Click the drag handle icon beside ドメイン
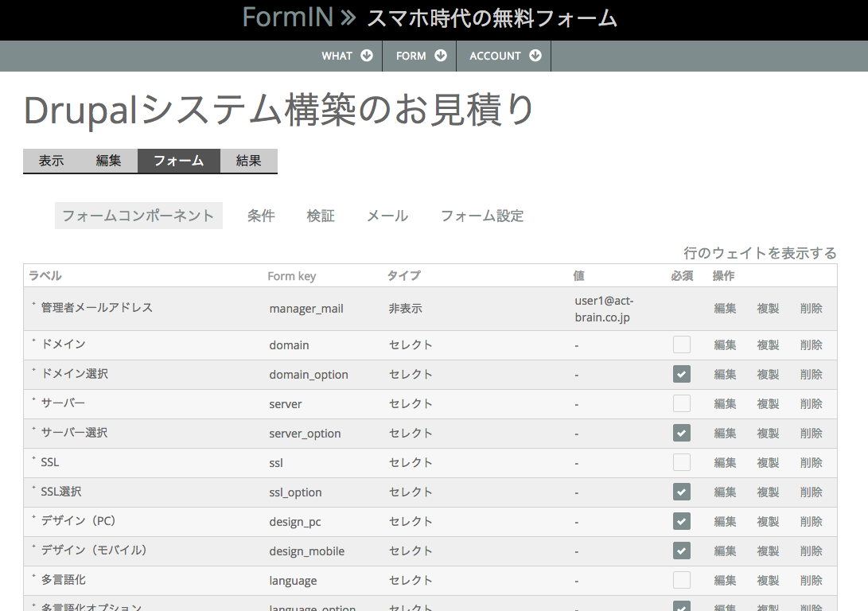 [x=35, y=342]
